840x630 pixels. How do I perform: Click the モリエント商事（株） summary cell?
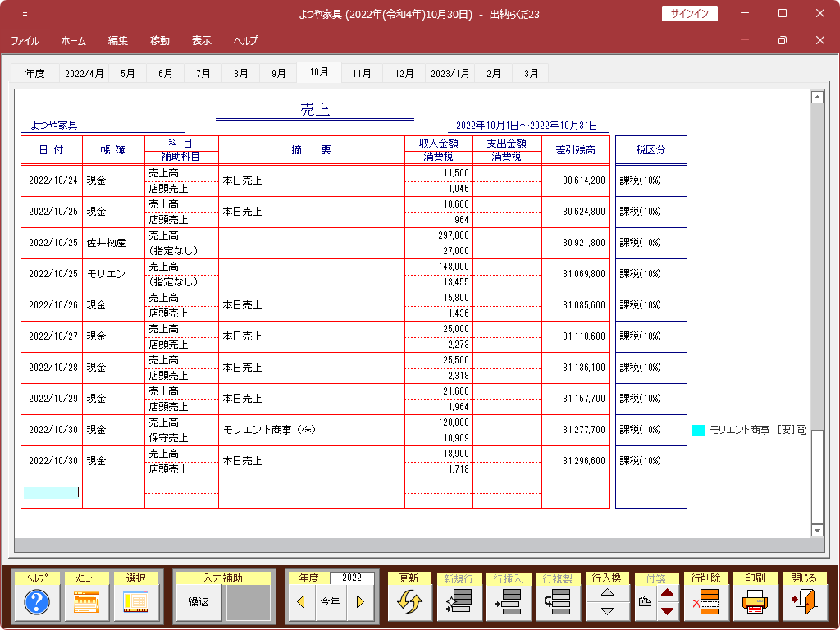312,430
